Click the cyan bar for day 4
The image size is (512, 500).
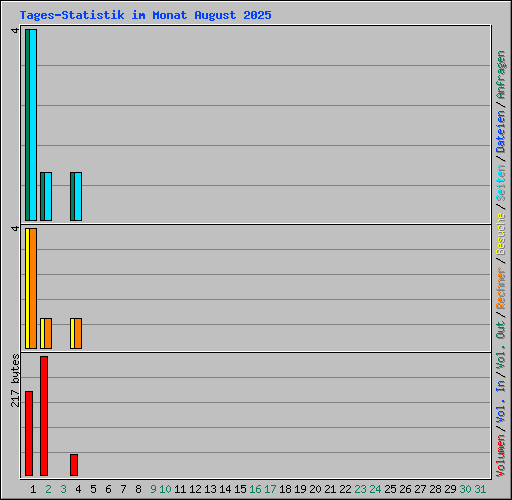pyautogui.click(x=78, y=196)
